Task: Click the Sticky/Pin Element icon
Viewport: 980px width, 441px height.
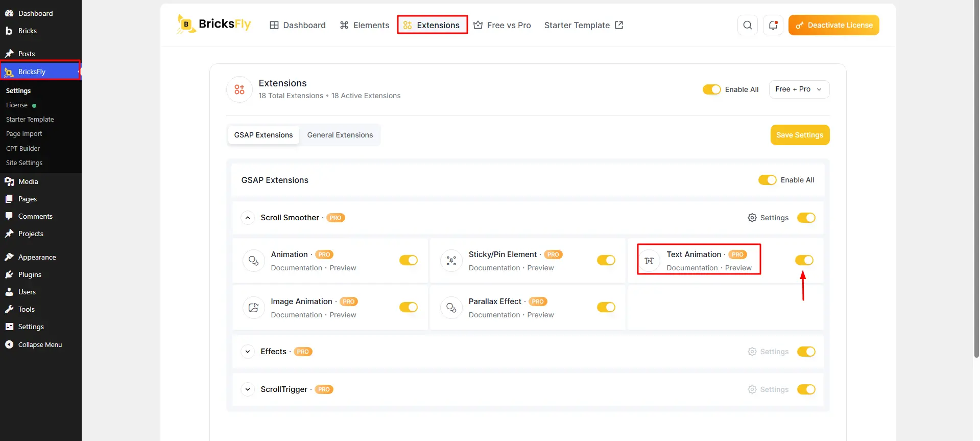Action: pyautogui.click(x=451, y=261)
